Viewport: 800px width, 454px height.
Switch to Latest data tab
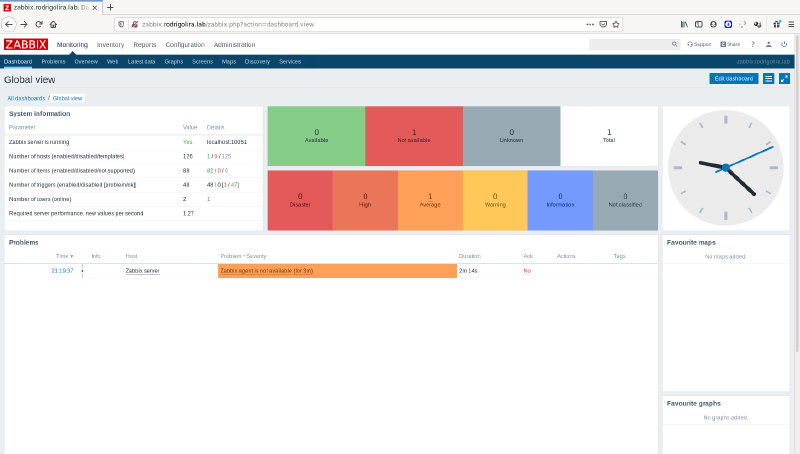[x=142, y=61]
